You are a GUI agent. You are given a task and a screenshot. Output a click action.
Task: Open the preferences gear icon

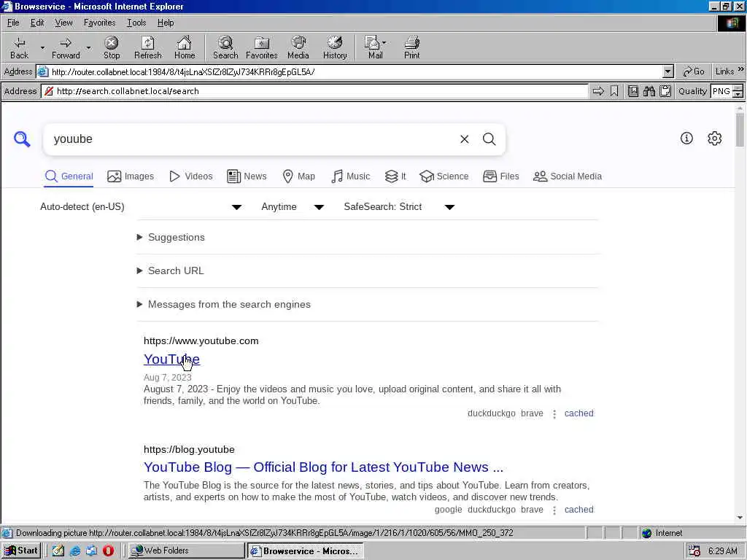[x=715, y=139]
